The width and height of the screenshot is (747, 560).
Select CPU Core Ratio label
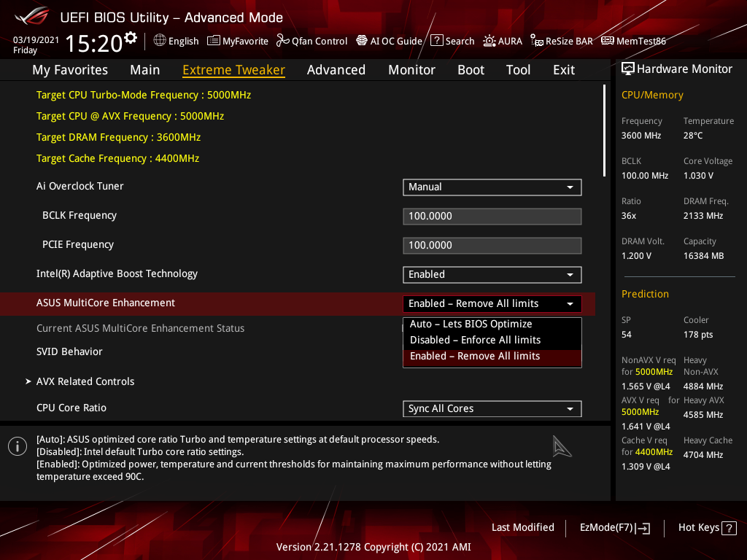tap(71, 408)
